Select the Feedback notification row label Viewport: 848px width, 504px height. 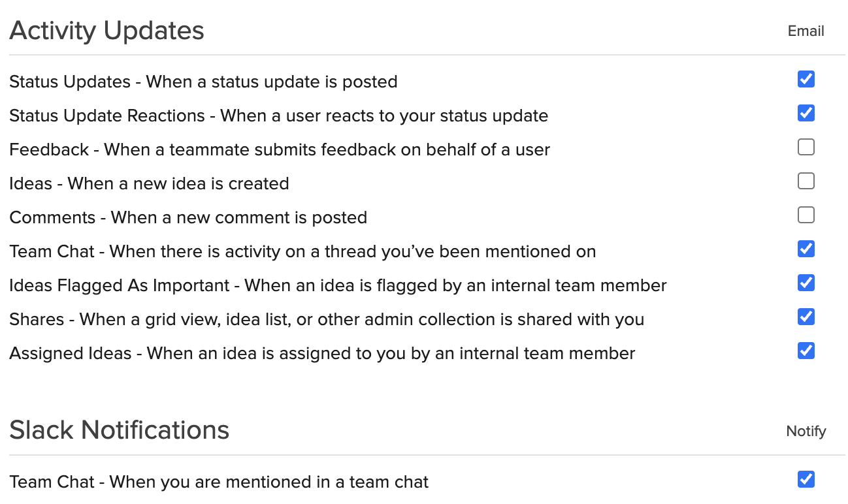point(280,150)
